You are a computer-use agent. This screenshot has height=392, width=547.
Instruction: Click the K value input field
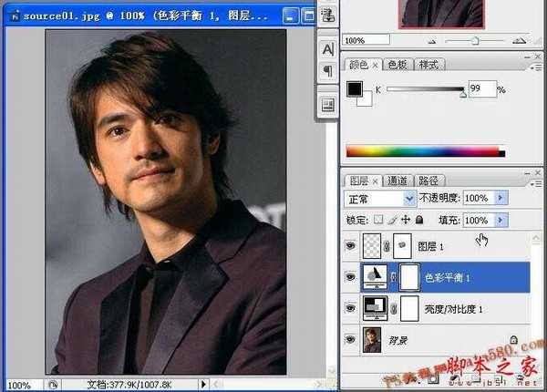point(481,89)
